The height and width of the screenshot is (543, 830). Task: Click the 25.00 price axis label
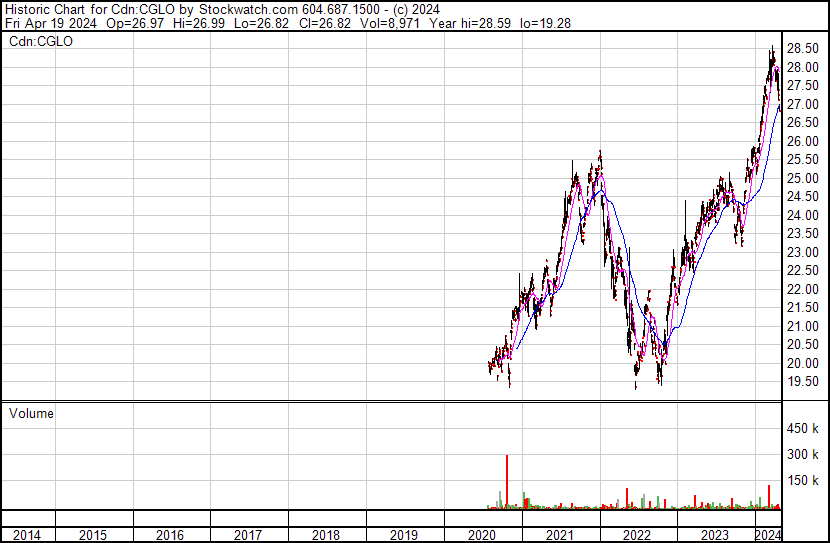[805, 178]
